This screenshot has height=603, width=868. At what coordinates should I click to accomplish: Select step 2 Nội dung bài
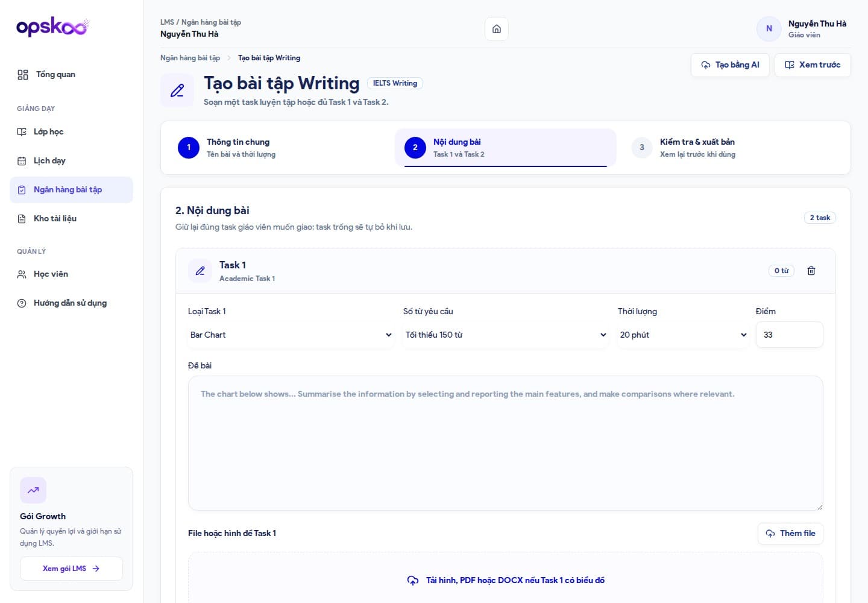pyautogui.click(x=506, y=148)
